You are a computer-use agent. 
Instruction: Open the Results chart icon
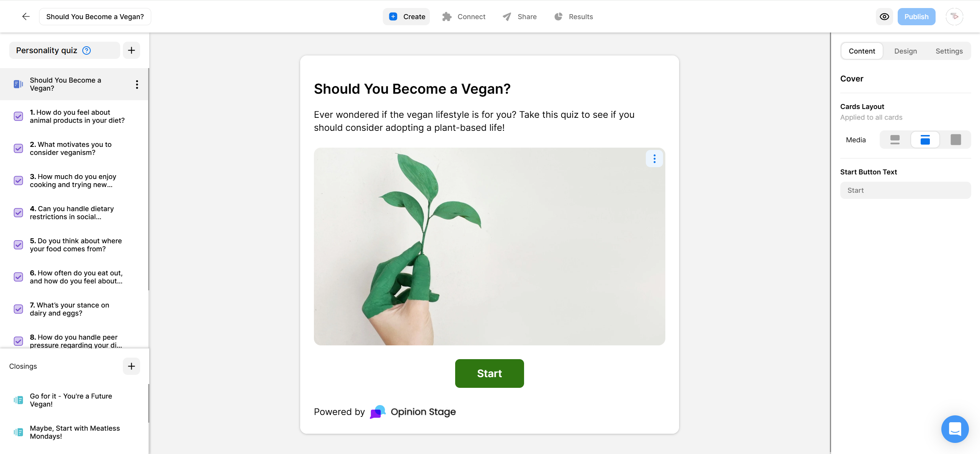[558, 16]
